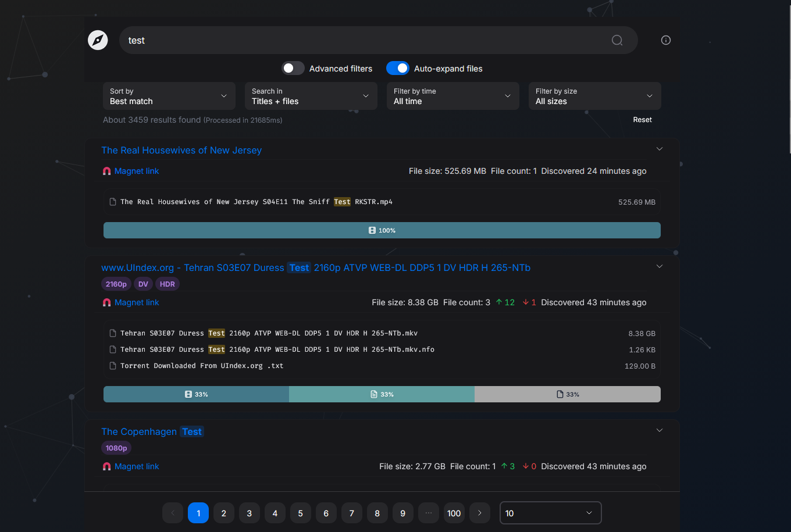Collapse the Real Housewives of New Jersey card
This screenshot has height=532, width=791.
[x=660, y=149]
